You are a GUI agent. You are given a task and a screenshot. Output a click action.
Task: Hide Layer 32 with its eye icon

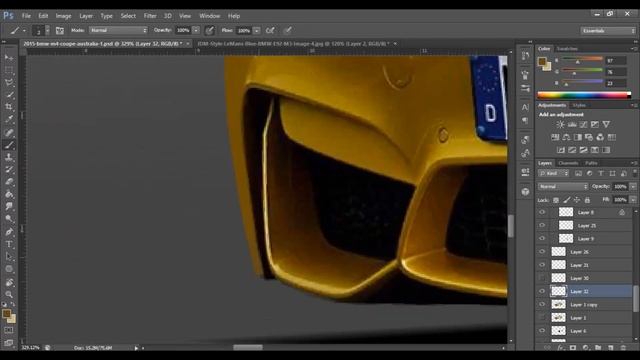click(542, 291)
